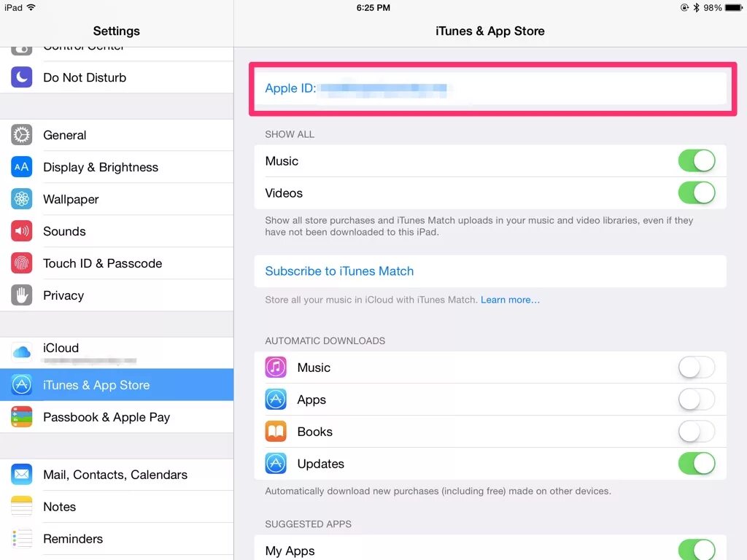
Task: Tap the iTunes & App Store sidebar icon
Action: point(21,384)
